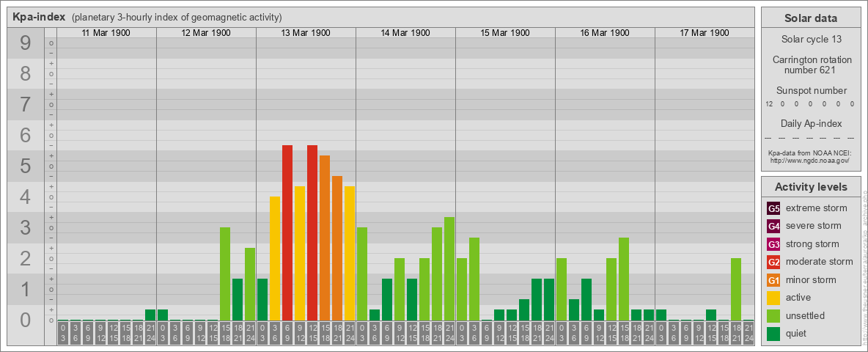Click the 6-9 time slot under 13 Mar
Image resolution: width=868 pixels, height=352 pixels.
point(287,334)
